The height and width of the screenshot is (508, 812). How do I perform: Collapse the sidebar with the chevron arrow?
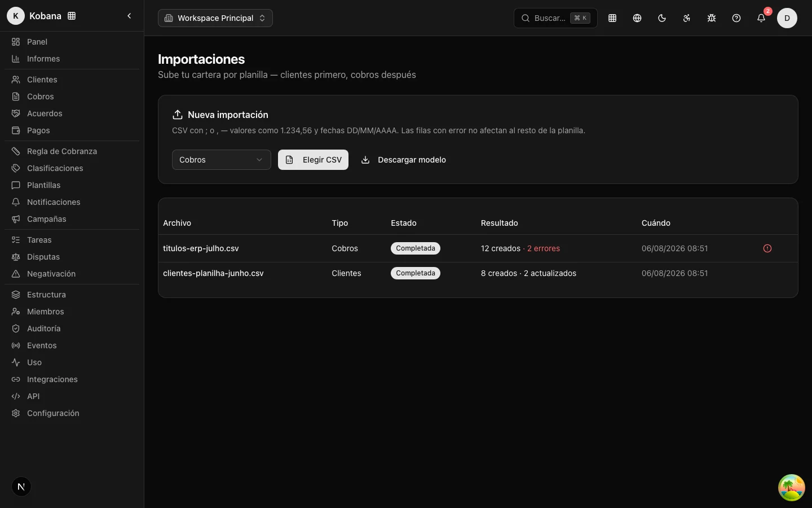[x=129, y=16]
